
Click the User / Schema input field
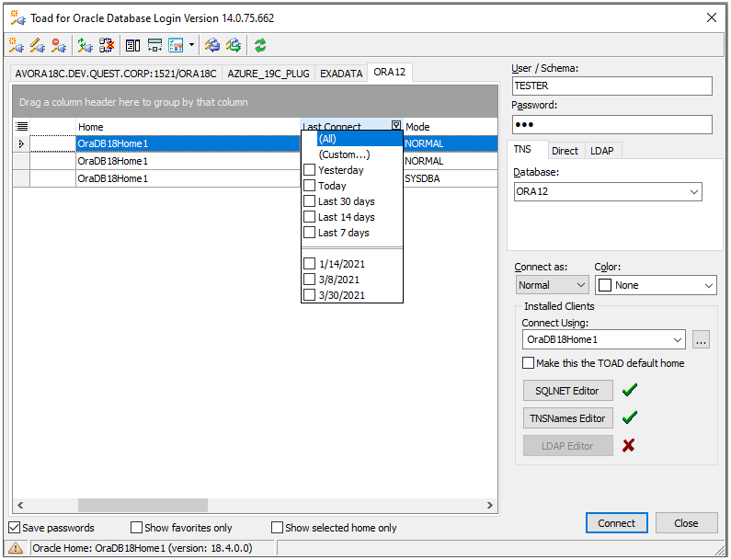pos(611,86)
